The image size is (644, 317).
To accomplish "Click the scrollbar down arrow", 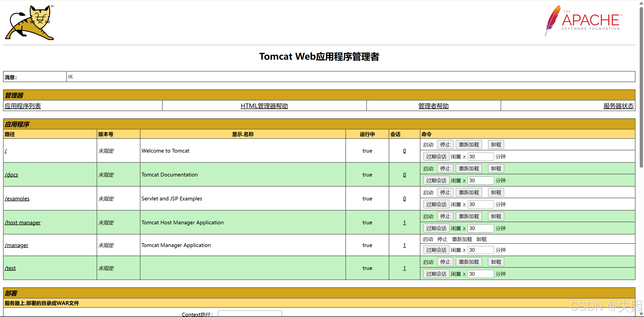I will coord(641,314).
